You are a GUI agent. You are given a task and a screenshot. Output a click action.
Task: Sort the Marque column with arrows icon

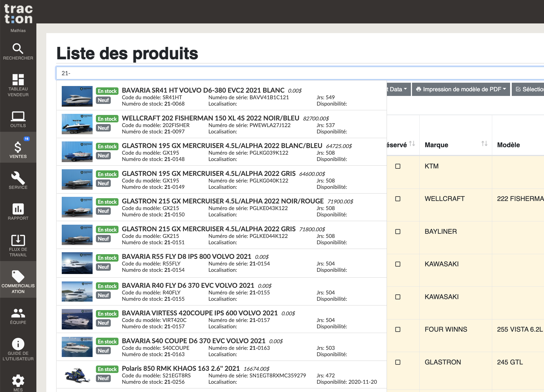click(484, 144)
